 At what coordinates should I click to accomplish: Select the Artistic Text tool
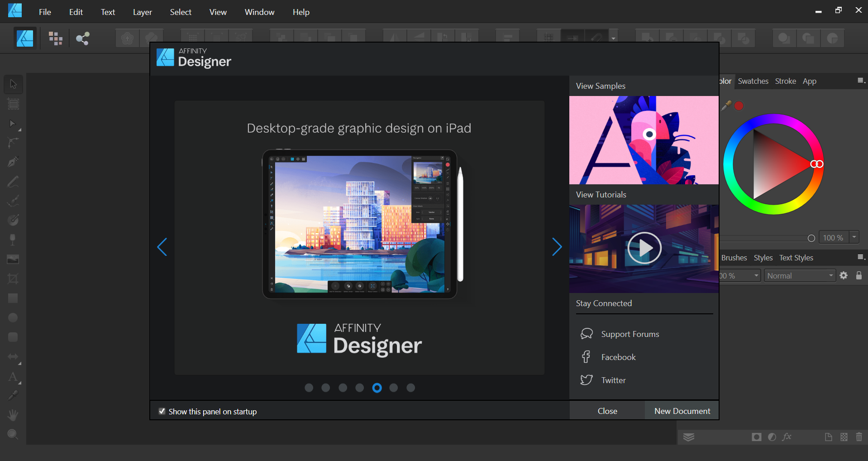click(x=13, y=377)
